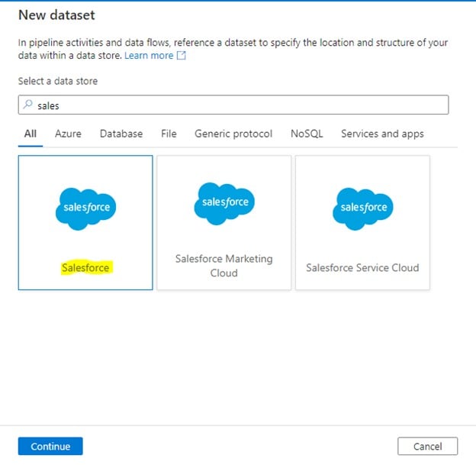This screenshot has width=476, height=465.
Task: Switch to the NoSQL tab
Action: [307, 134]
